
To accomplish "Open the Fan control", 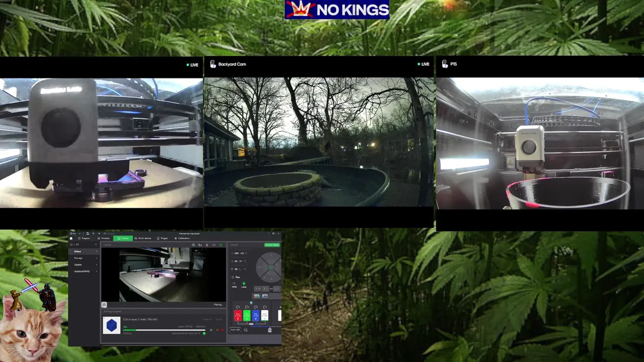I will tap(236, 277).
